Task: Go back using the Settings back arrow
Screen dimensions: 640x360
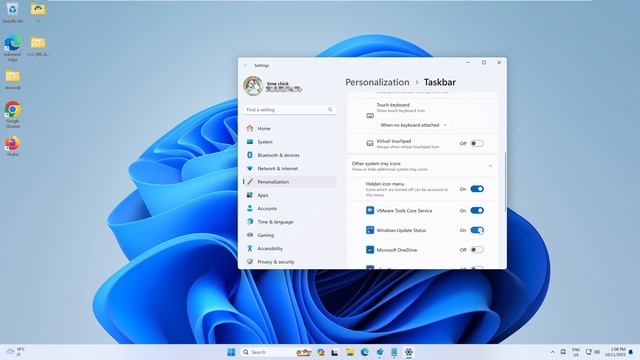Action: (x=245, y=65)
